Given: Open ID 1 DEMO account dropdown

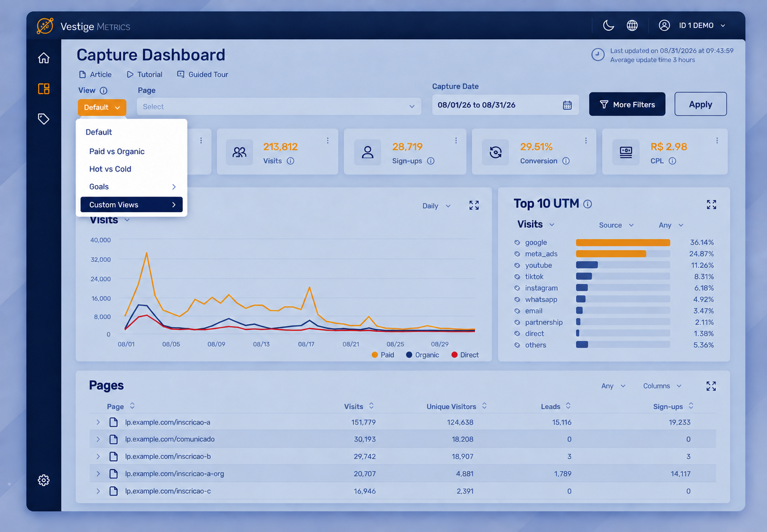Looking at the screenshot, I should (x=702, y=25).
